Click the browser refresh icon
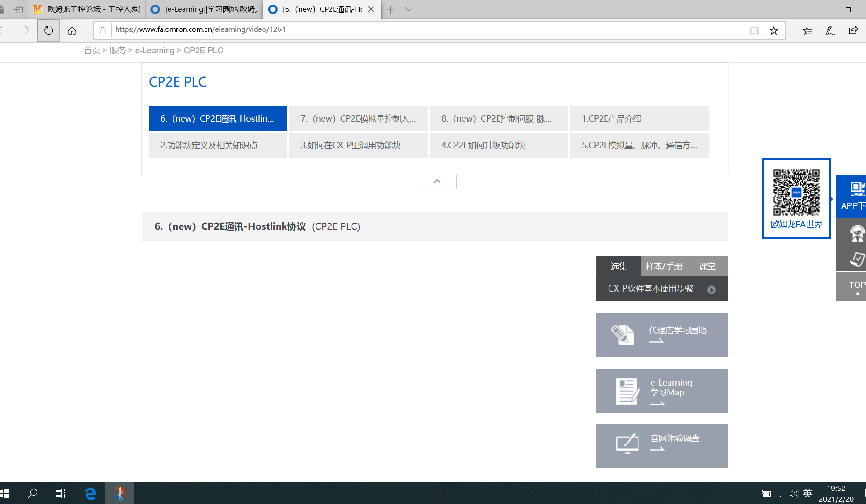The width and height of the screenshot is (866, 504). [x=49, y=31]
